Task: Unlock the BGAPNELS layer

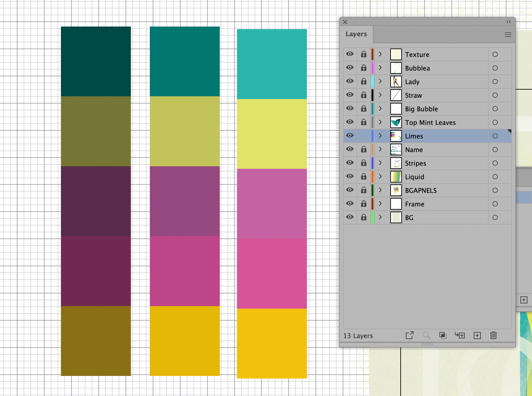Action: [x=364, y=190]
